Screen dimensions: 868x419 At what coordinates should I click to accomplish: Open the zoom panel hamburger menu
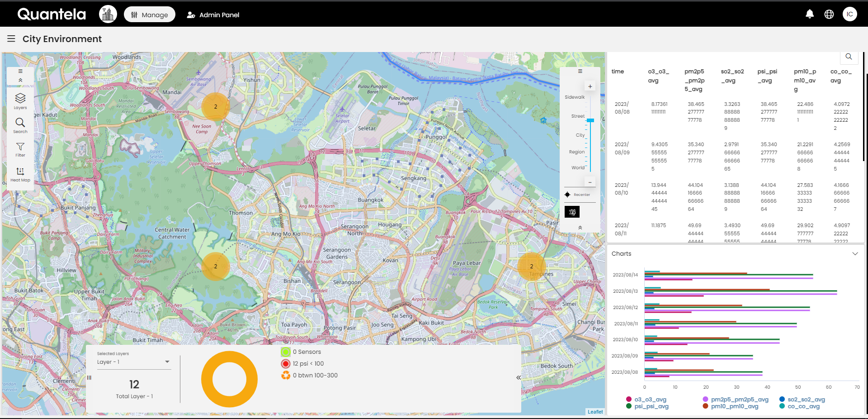tap(580, 71)
